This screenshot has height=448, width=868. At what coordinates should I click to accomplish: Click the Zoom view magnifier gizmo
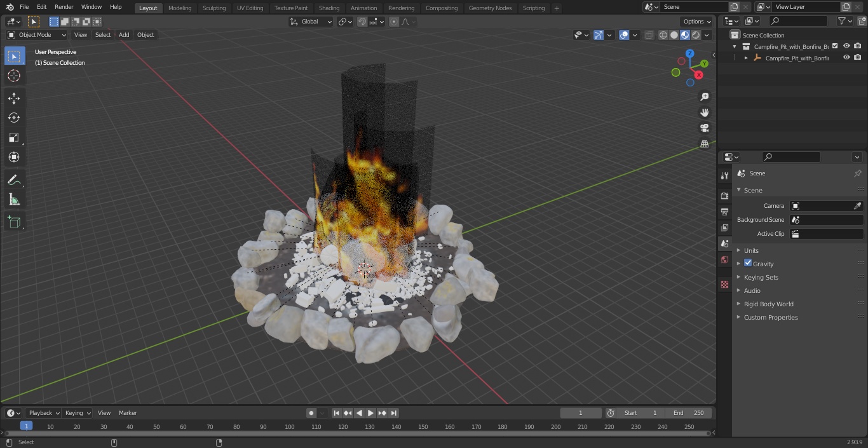click(x=704, y=97)
